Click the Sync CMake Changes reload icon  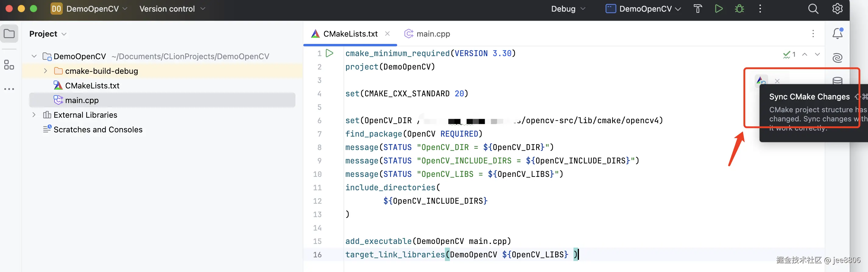tap(761, 81)
